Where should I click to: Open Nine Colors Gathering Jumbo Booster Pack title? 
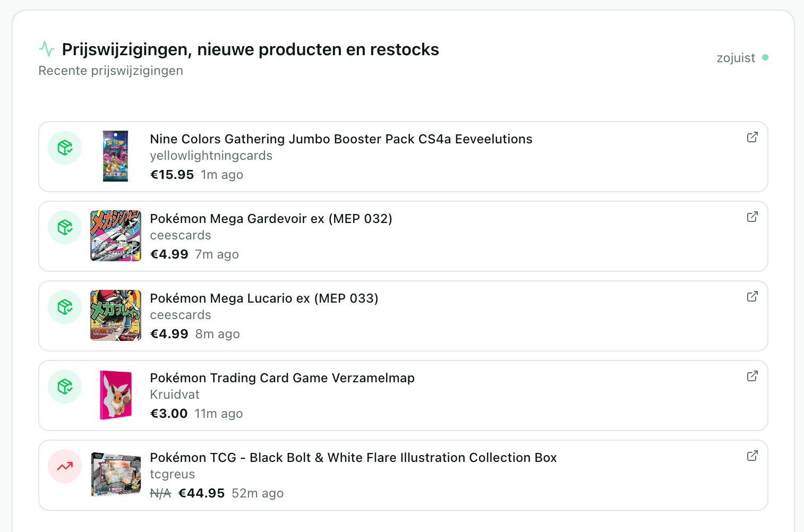click(x=341, y=139)
